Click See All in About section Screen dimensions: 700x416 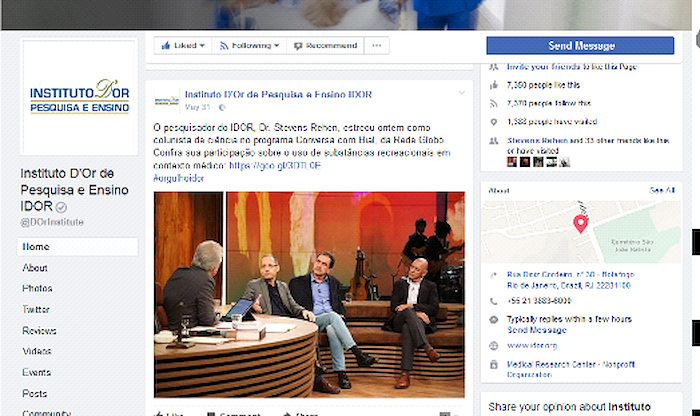tap(662, 190)
